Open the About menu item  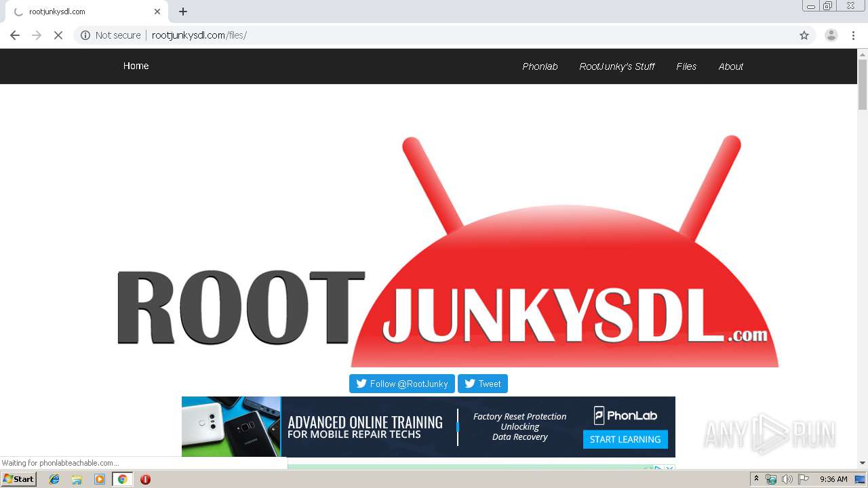[x=731, y=66]
